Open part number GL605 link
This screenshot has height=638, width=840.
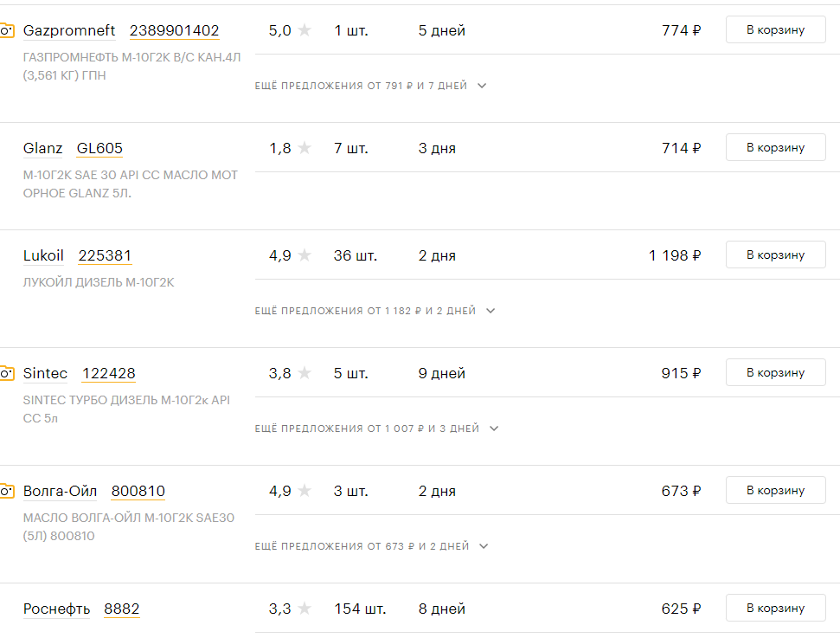point(99,148)
